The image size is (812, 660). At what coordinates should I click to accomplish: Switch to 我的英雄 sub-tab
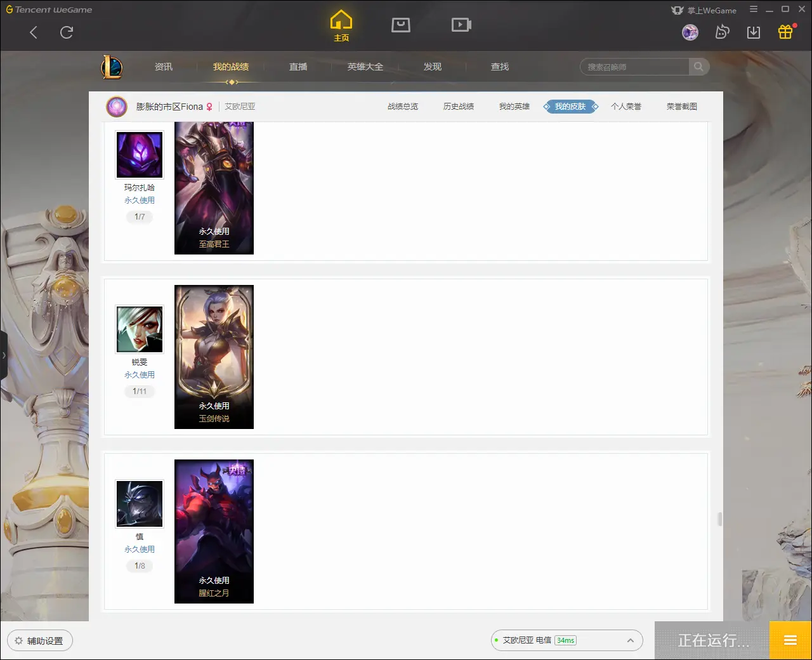[514, 107]
